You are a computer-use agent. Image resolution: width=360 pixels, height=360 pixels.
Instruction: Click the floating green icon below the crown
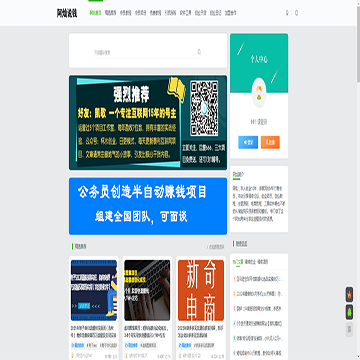click(x=349, y=312)
